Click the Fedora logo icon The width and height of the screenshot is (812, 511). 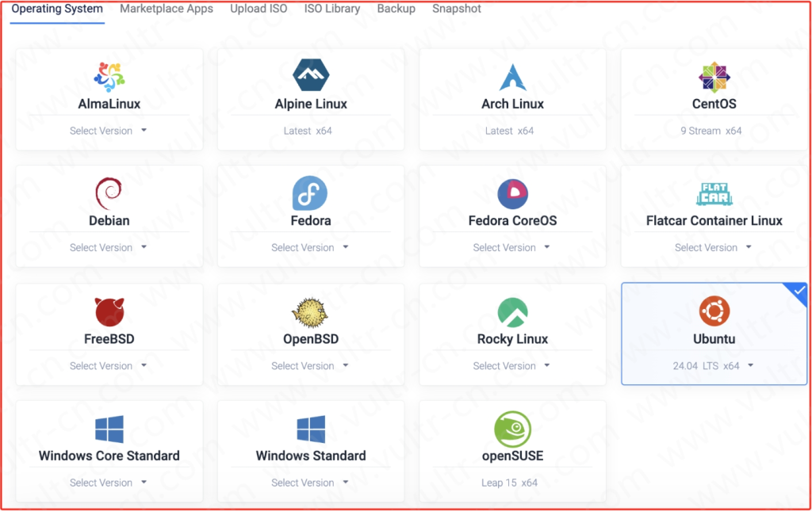[x=310, y=193]
